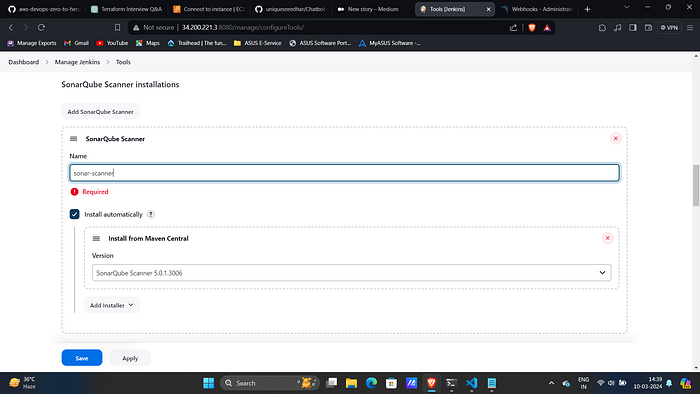The height and width of the screenshot is (394, 700).
Task: Uncheck the Install automatically checkbox
Action: (75, 214)
